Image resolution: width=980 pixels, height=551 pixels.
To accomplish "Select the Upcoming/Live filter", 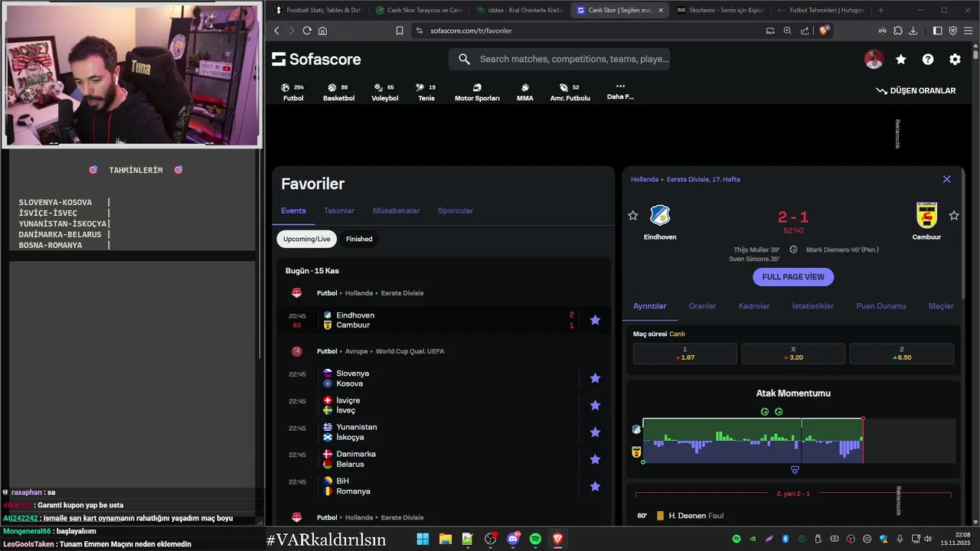I will pyautogui.click(x=307, y=239).
